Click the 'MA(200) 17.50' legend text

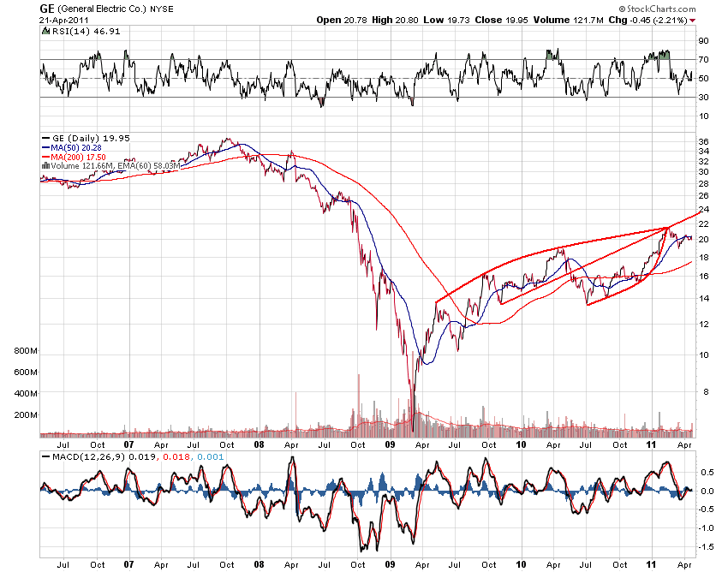tap(78, 158)
